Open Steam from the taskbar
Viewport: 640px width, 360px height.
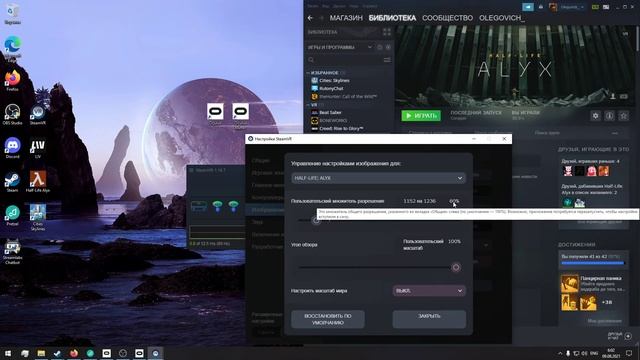click(57, 353)
